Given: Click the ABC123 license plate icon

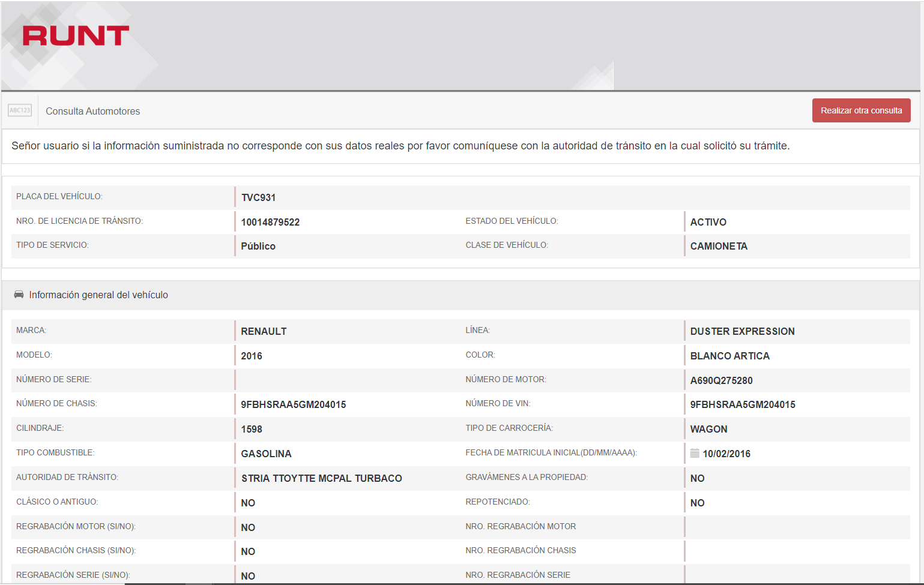Looking at the screenshot, I should pos(20,110).
